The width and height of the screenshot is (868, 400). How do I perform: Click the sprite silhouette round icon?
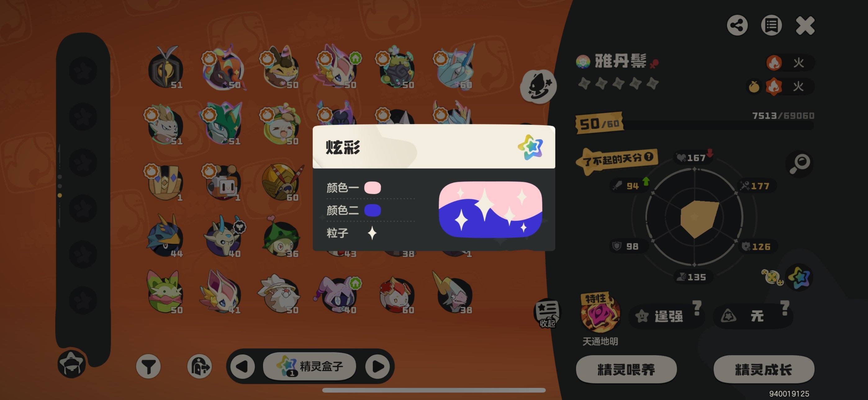538,87
